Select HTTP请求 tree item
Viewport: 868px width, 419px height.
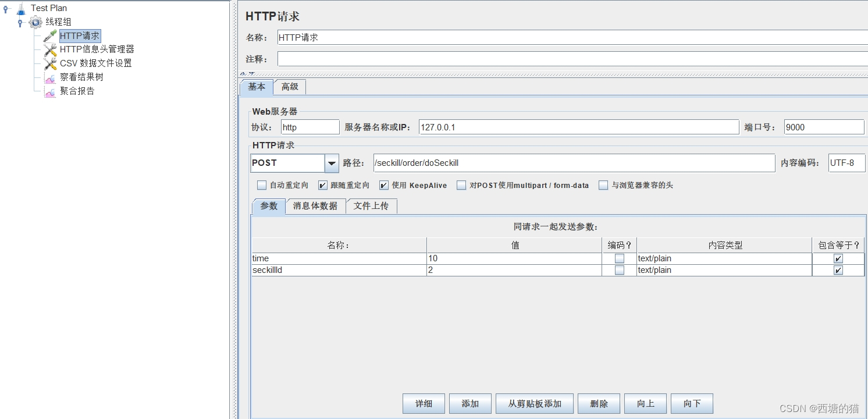(80, 36)
